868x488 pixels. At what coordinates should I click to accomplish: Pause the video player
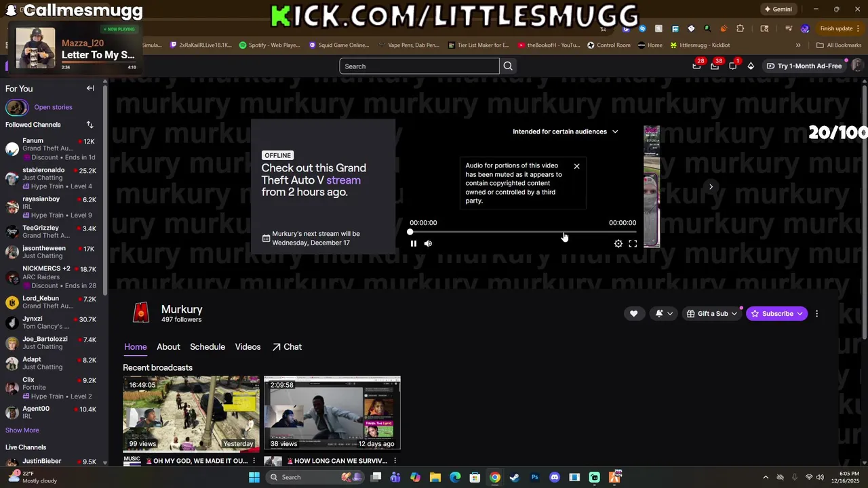(x=414, y=243)
